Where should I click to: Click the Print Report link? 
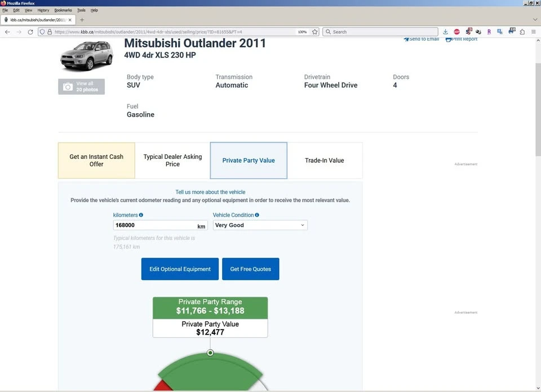(x=462, y=39)
